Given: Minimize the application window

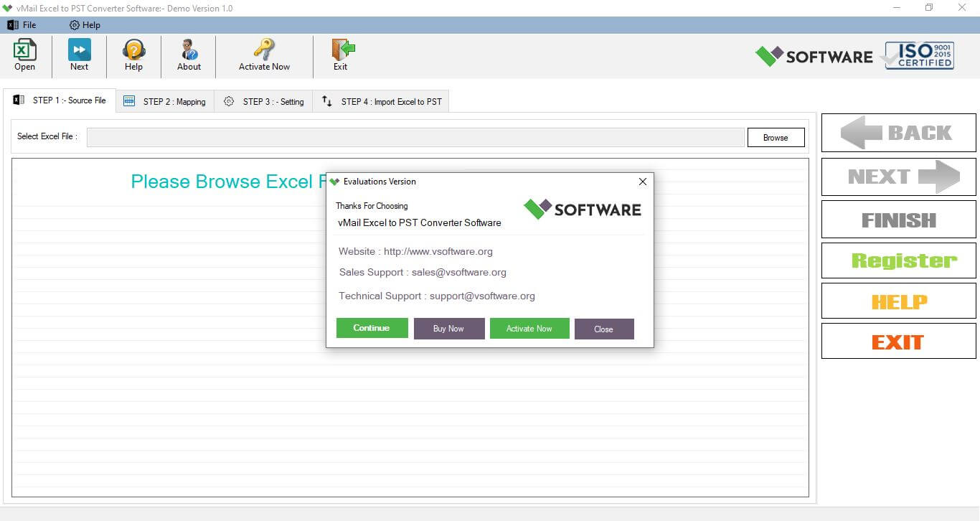Looking at the screenshot, I should [897, 8].
